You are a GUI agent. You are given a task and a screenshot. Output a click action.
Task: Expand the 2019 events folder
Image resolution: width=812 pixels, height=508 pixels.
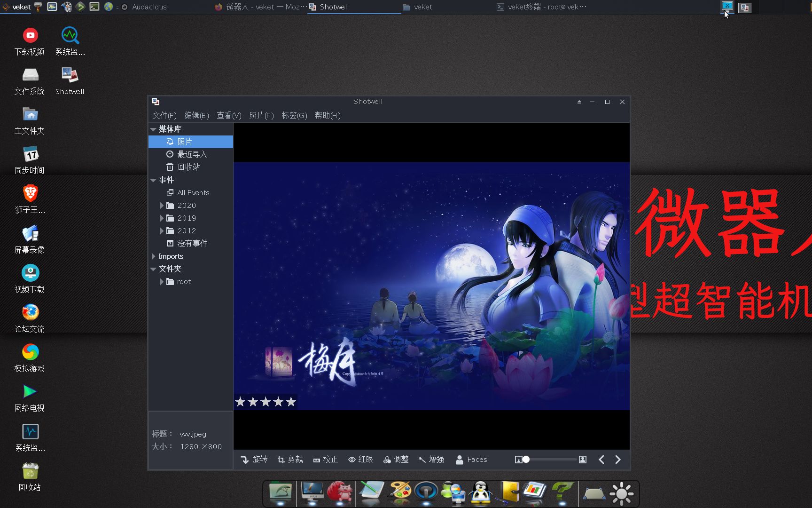[162, 218]
